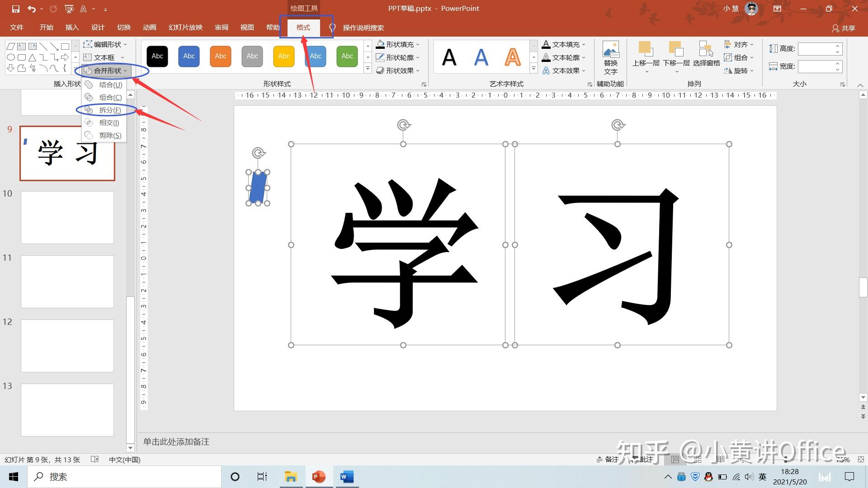Click the 替换文字 alt text icon
868x488 pixels.
click(610, 50)
